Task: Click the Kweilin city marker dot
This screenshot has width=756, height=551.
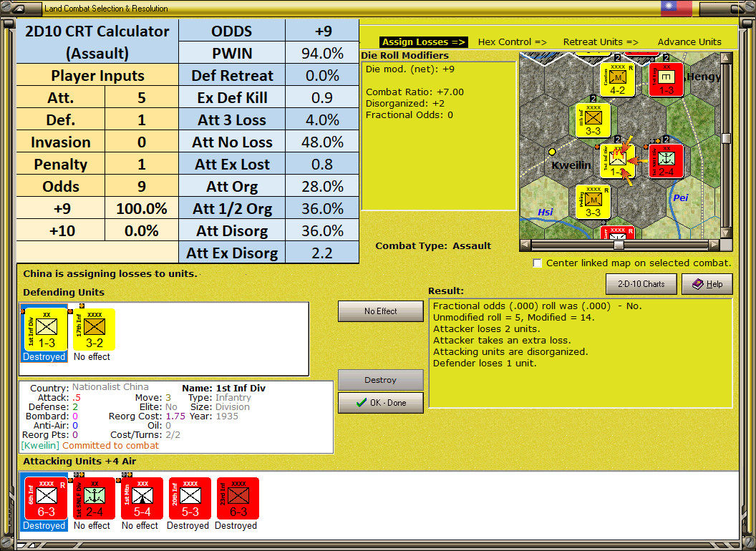Action: pos(552,152)
